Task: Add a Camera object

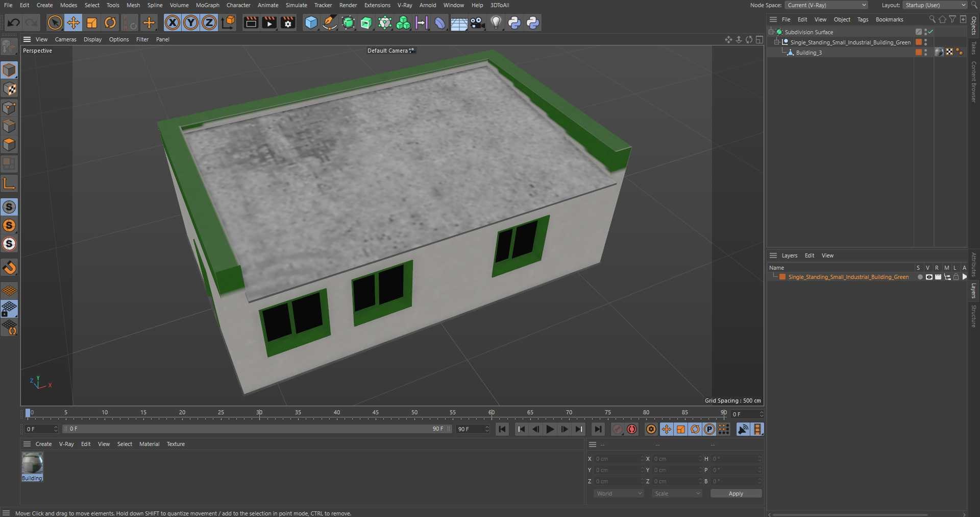Action: pyautogui.click(x=477, y=22)
